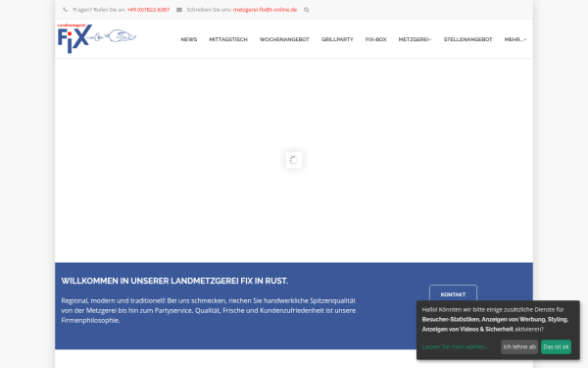The width and height of the screenshot is (588, 368).
Task: Accept cookies with Das ist ok
Action: [x=556, y=347]
